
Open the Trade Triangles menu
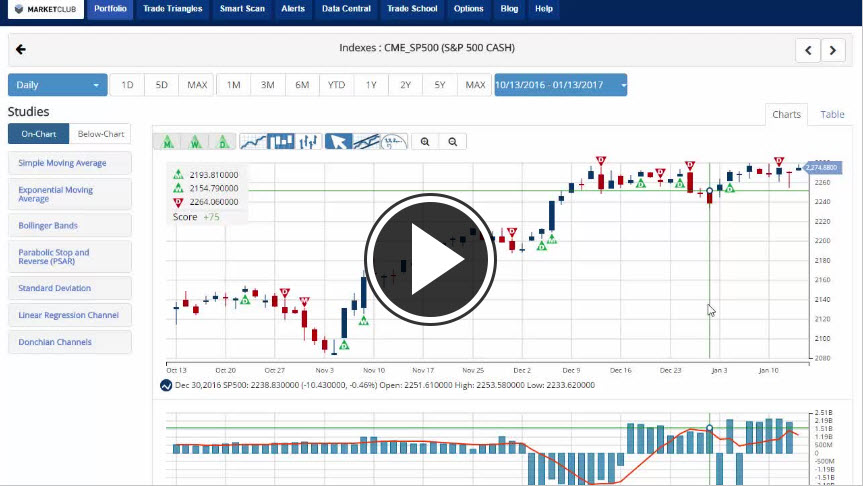click(173, 9)
